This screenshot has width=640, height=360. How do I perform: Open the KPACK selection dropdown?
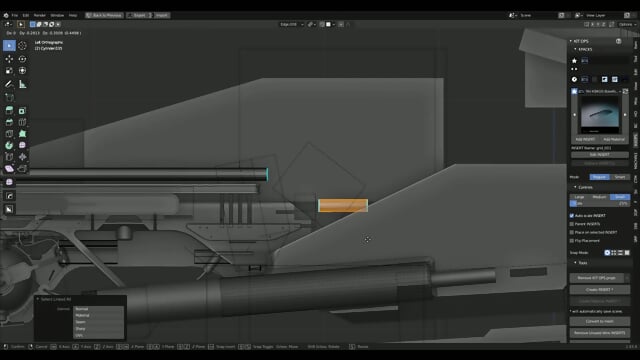point(600,91)
